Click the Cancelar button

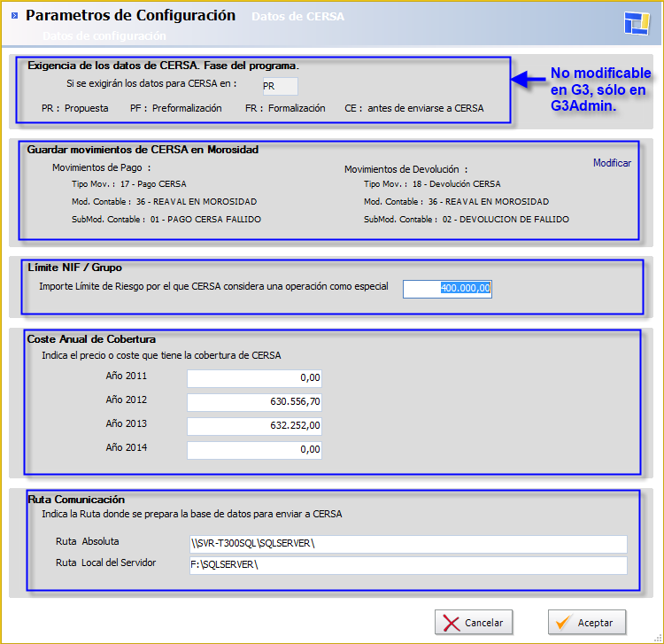474,623
